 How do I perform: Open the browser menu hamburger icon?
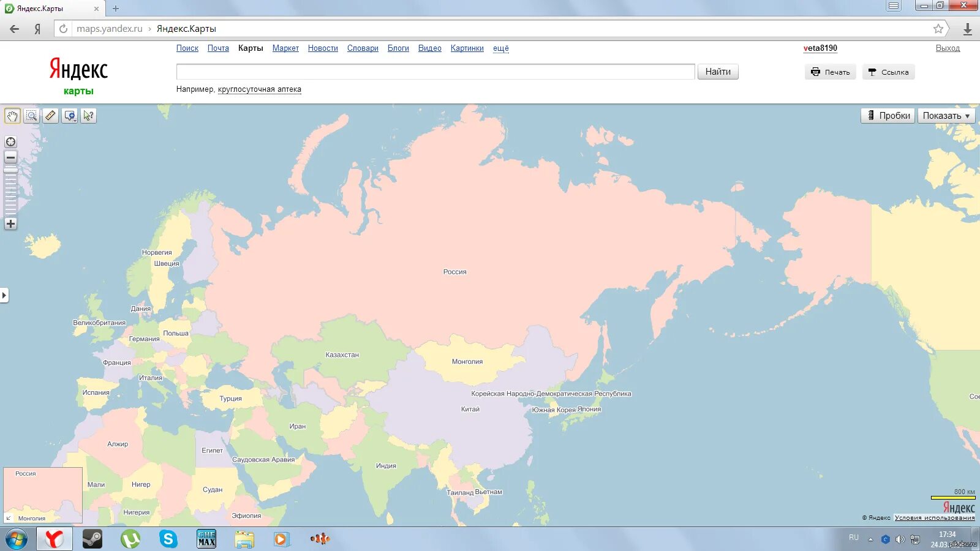894,6
